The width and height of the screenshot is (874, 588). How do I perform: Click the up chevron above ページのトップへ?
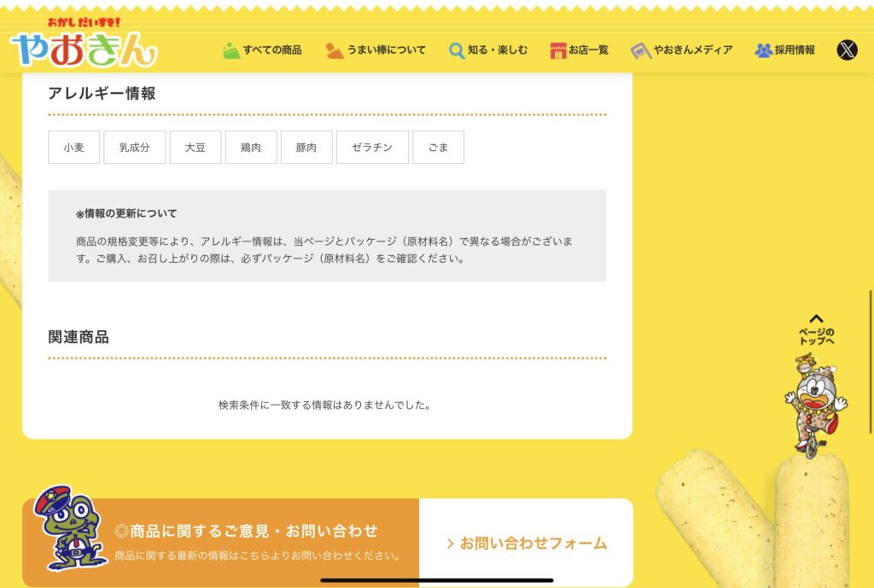click(x=817, y=319)
